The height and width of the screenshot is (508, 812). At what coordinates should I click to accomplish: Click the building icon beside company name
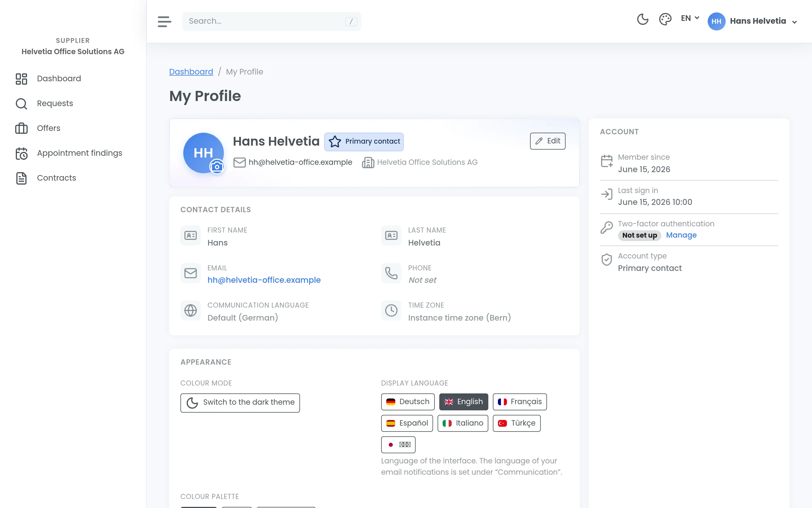tap(368, 163)
